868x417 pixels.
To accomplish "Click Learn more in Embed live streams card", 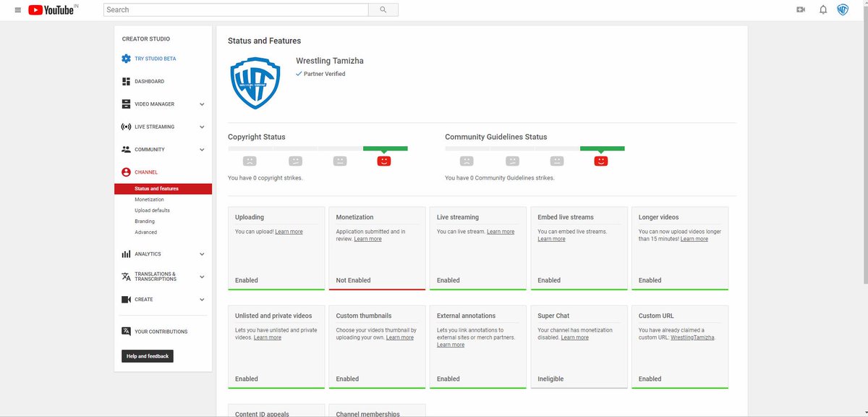I will pos(551,239).
